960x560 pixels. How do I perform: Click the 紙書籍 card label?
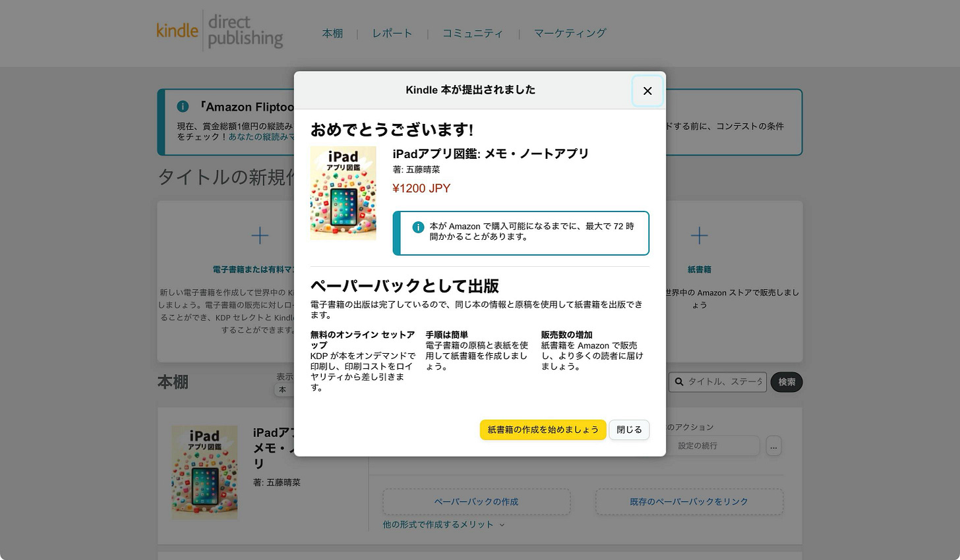699,269
